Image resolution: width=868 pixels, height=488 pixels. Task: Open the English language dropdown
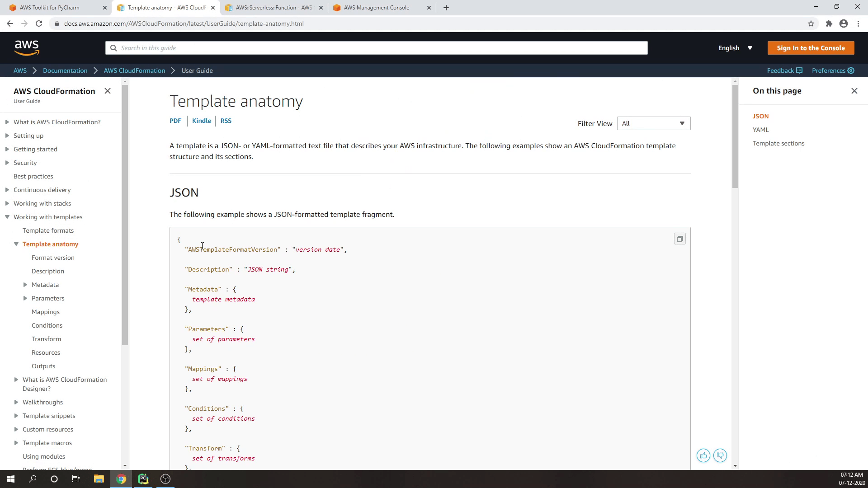coord(735,48)
